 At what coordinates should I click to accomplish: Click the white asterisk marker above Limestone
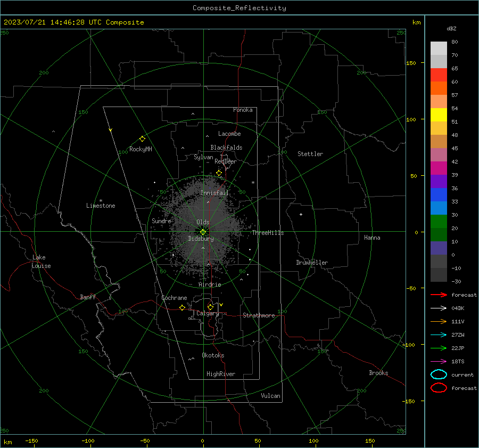point(101,201)
